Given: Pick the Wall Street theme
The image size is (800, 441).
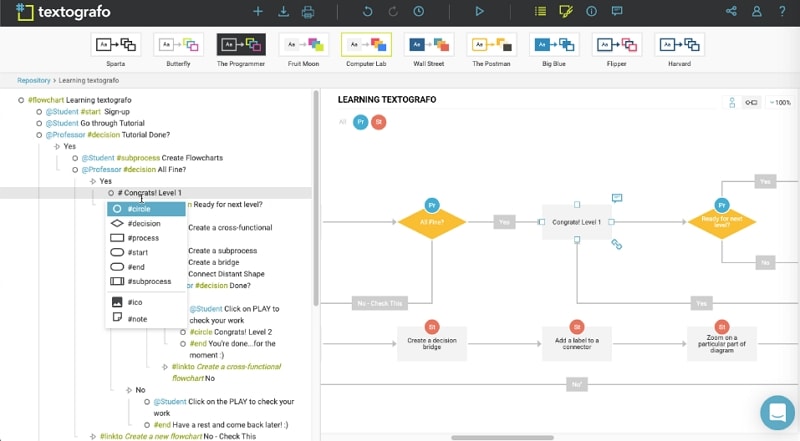Looking at the screenshot, I should click(x=429, y=50).
